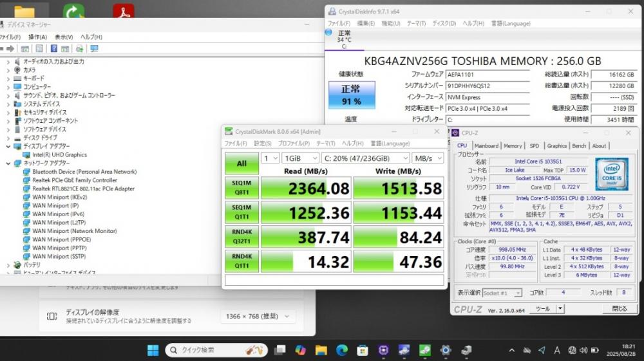Collapse the ディスプレイ アダプター tree node
Screen dimensions: 644x361
coord(8,147)
